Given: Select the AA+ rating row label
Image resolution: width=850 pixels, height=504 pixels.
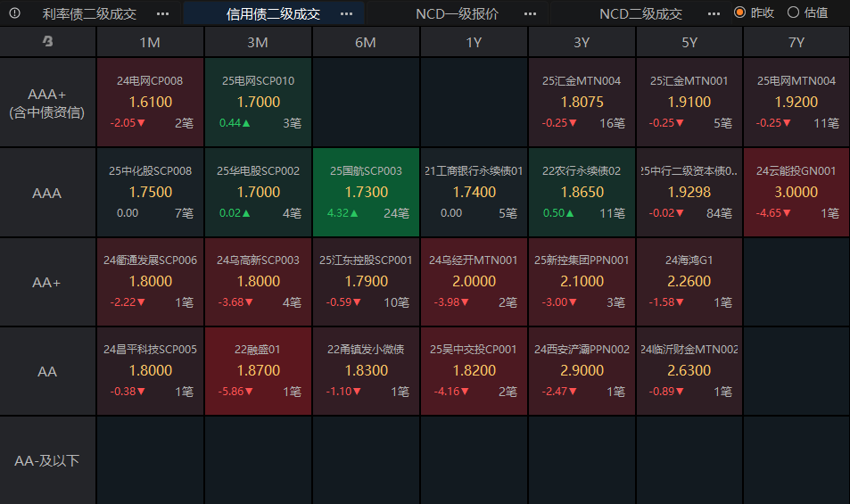Looking at the screenshot, I should pyautogui.click(x=47, y=283).
